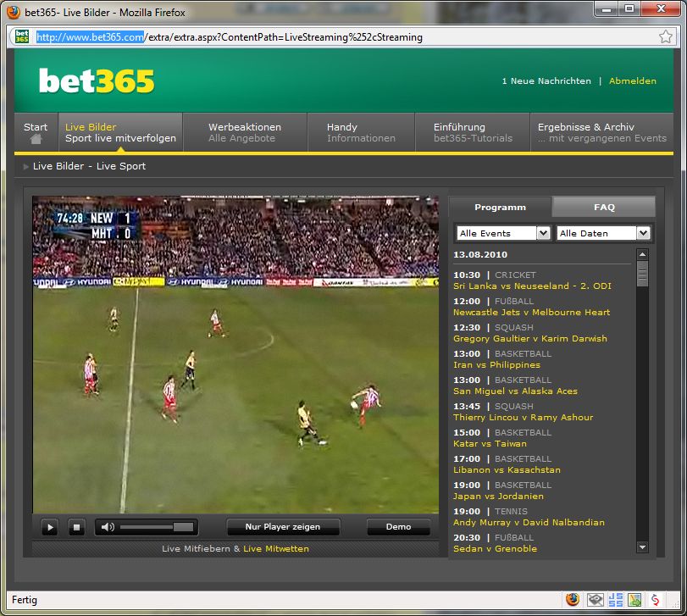Click the volume slider handle

[183, 527]
